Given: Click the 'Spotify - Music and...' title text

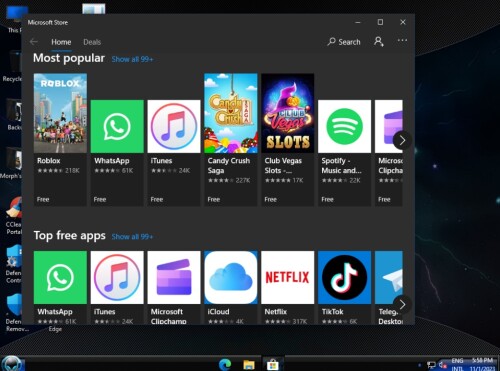Looking at the screenshot, I should pos(341,166).
